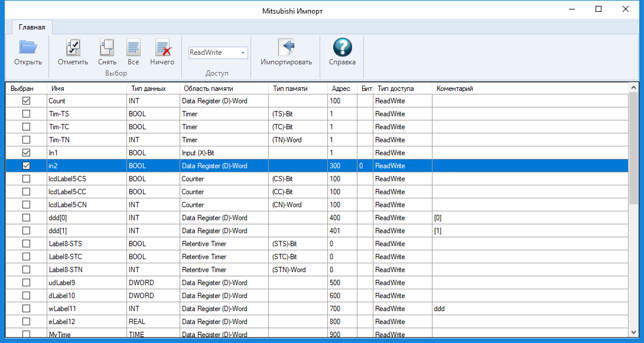Image resolution: width=644 pixels, height=343 pixels.
Task: Click the (CN)-Word memory type cell
Action: 298,205
